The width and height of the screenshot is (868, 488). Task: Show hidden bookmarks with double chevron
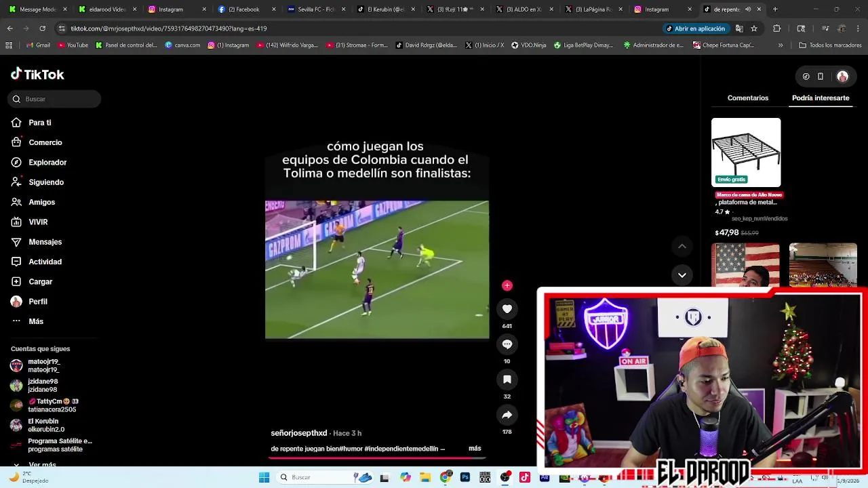point(781,45)
